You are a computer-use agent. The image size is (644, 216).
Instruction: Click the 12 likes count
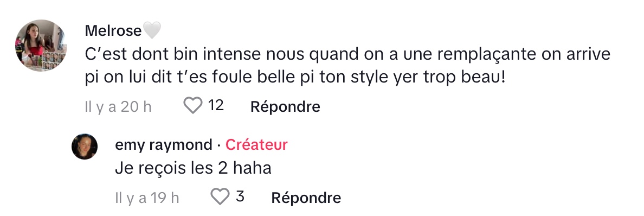click(x=216, y=106)
